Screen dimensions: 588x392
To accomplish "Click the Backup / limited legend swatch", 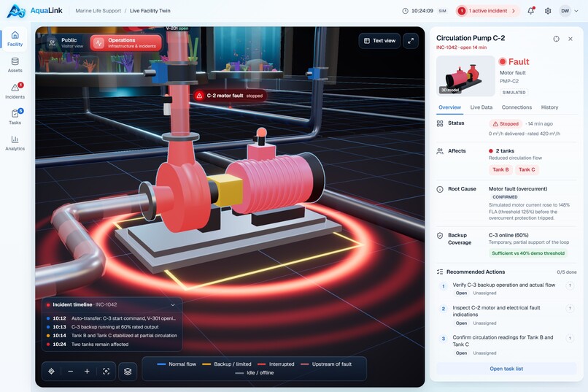I will (206, 364).
